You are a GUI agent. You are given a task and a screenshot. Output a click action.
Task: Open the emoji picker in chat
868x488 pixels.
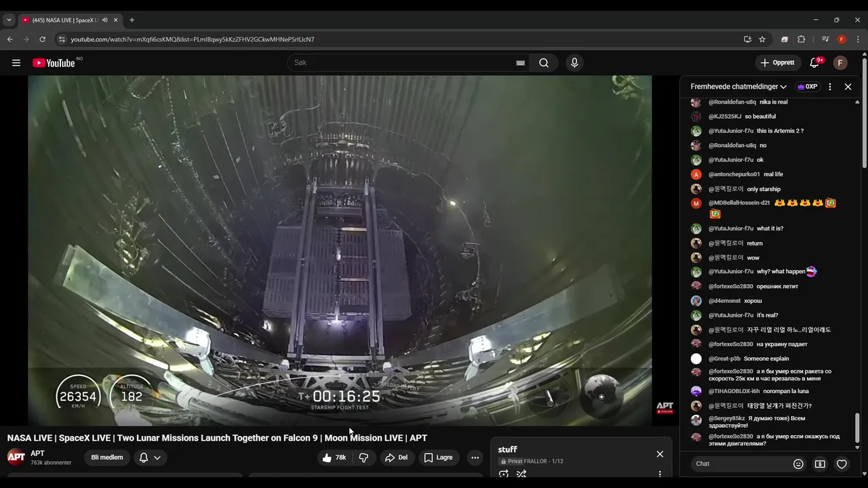pos(798,464)
